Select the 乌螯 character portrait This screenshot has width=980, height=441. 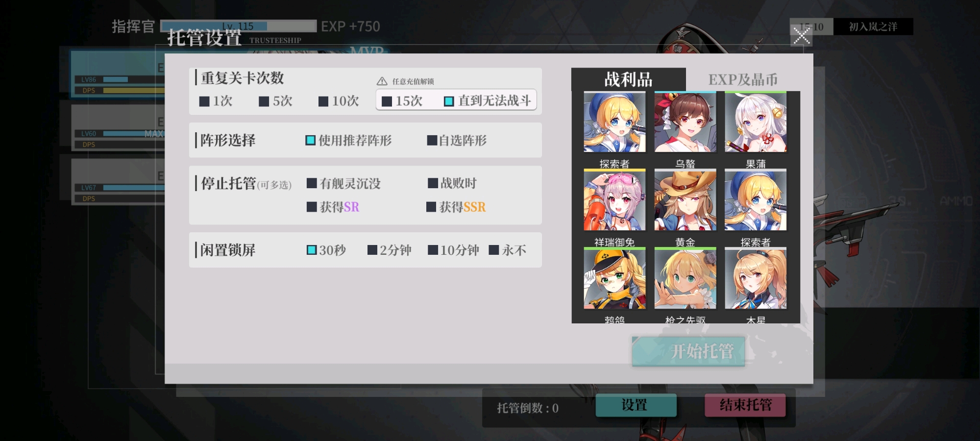click(x=685, y=122)
